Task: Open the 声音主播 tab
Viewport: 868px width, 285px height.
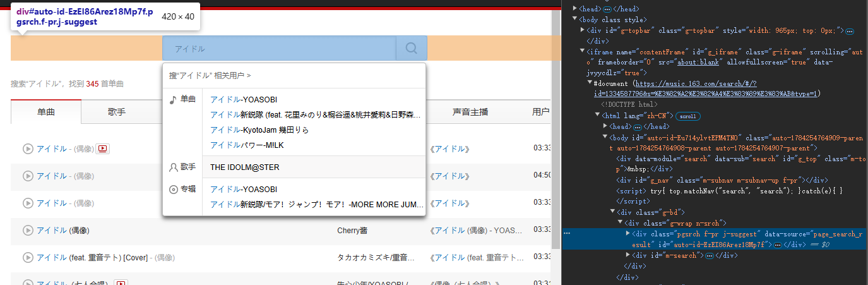Action: pyautogui.click(x=470, y=112)
